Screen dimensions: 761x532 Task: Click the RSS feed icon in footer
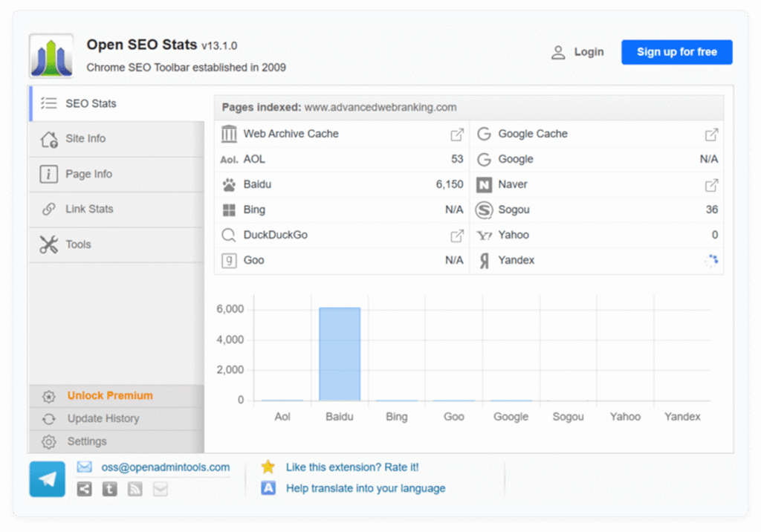135,490
